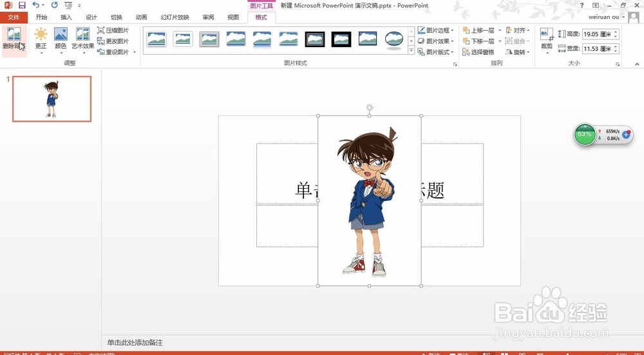
Task: Open the Picture Styles dialog launcher
Action: [455, 64]
